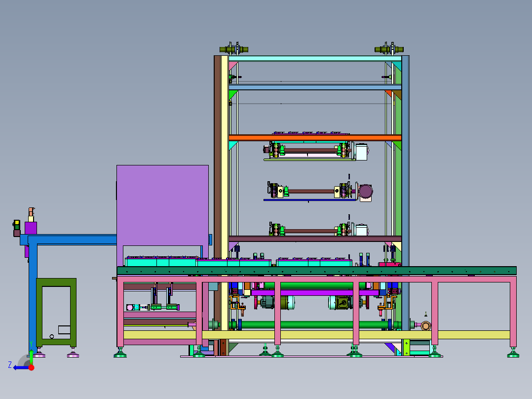Click the rectangular cutout in the green cabinet

tap(64, 330)
